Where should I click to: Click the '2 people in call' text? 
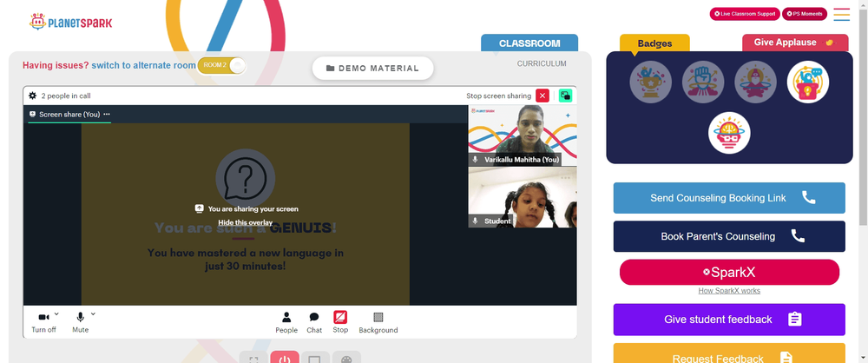[66, 96]
